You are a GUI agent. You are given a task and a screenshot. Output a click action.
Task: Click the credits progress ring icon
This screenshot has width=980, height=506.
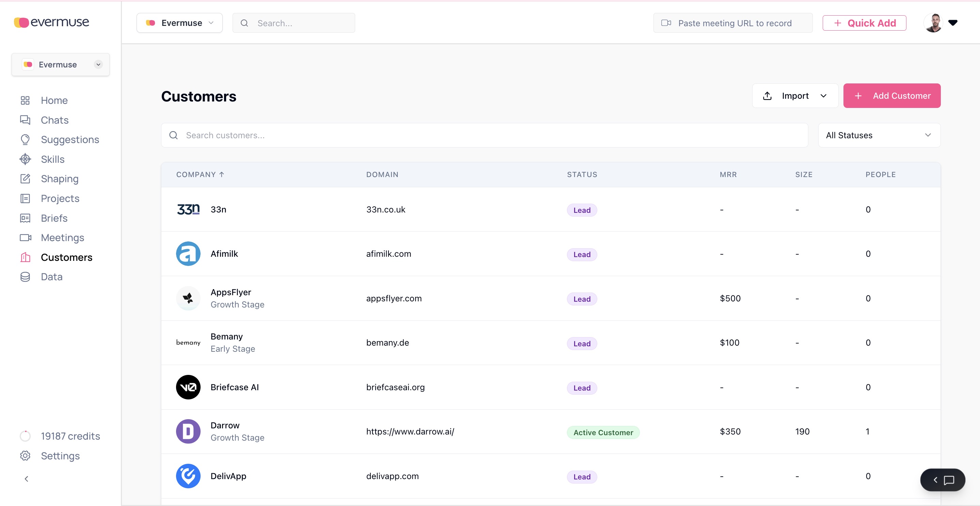25,436
